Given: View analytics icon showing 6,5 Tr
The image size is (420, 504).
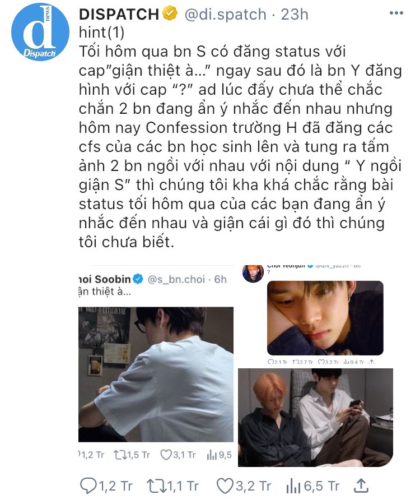Looking at the screenshot, I should click(293, 485).
